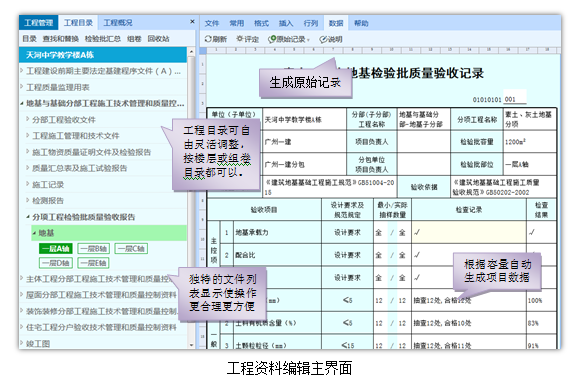Select the project 天河中学教学楼A栋 header row
The height and width of the screenshot is (386, 583).
(103, 55)
